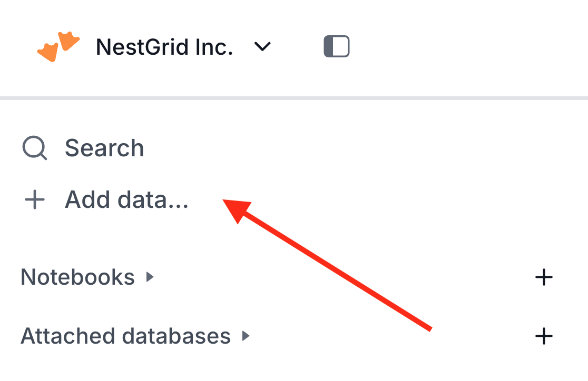Collapse the sidebar with the panel icon

tap(336, 47)
